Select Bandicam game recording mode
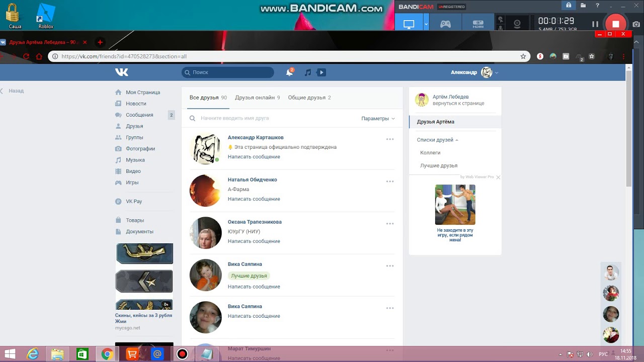 coord(446,24)
